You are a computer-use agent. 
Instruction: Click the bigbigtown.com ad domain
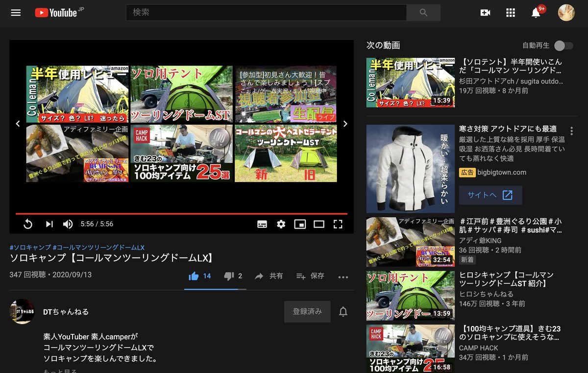503,172
